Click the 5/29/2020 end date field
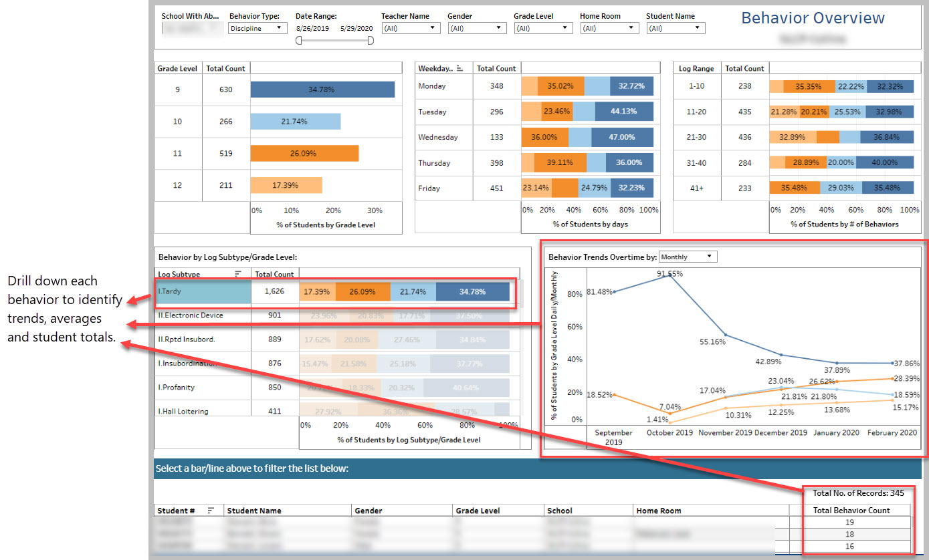 pyautogui.click(x=356, y=29)
